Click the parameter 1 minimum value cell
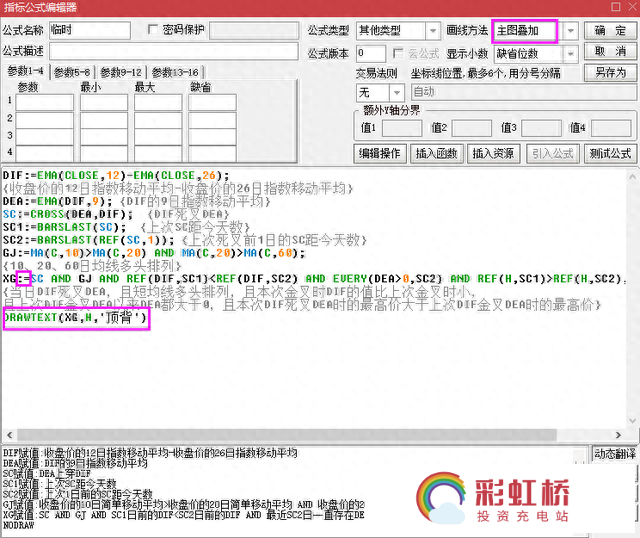 104,102
